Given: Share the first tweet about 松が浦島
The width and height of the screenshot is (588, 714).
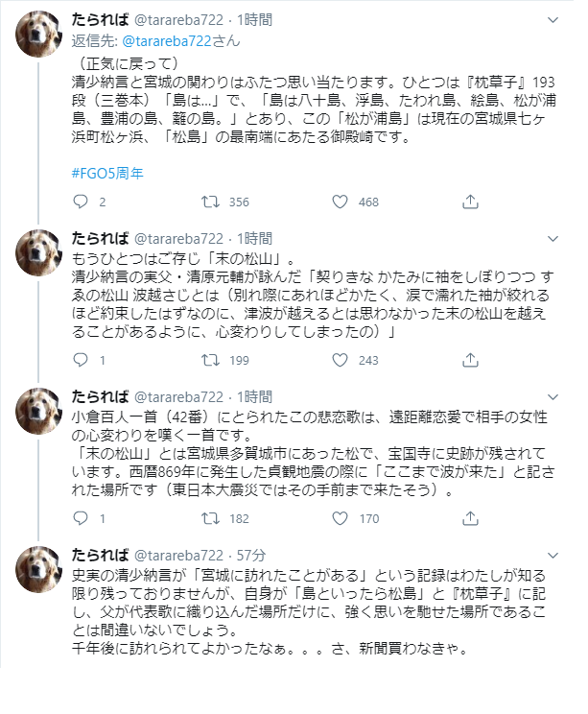Looking at the screenshot, I should pos(470,202).
